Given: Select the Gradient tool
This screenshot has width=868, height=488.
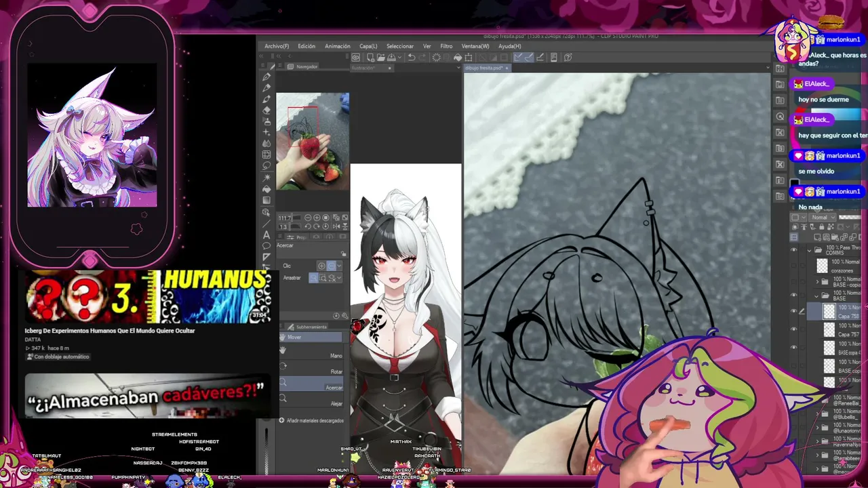Looking at the screenshot, I should 267,200.
